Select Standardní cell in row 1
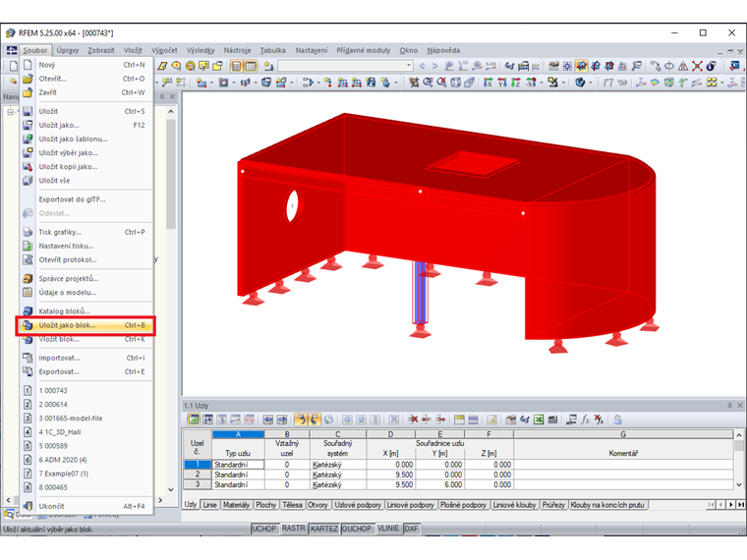 (x=238, y=465)
